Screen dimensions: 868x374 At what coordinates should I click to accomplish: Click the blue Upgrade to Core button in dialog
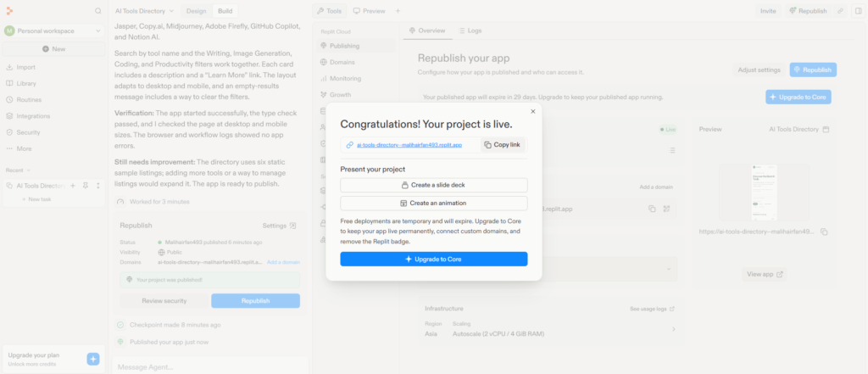click(433, 260)
